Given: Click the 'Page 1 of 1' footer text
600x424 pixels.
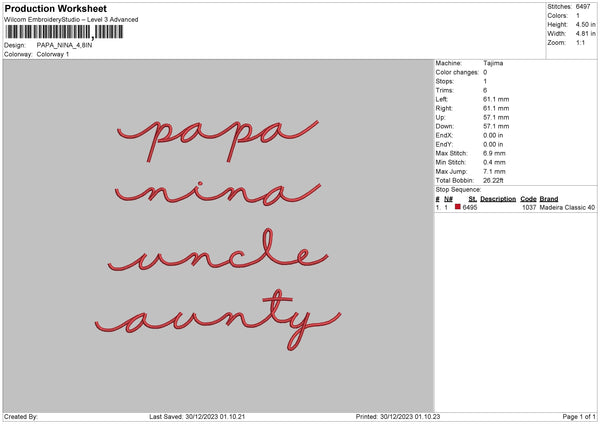Looking at the screenshot, I should (579, 417).
